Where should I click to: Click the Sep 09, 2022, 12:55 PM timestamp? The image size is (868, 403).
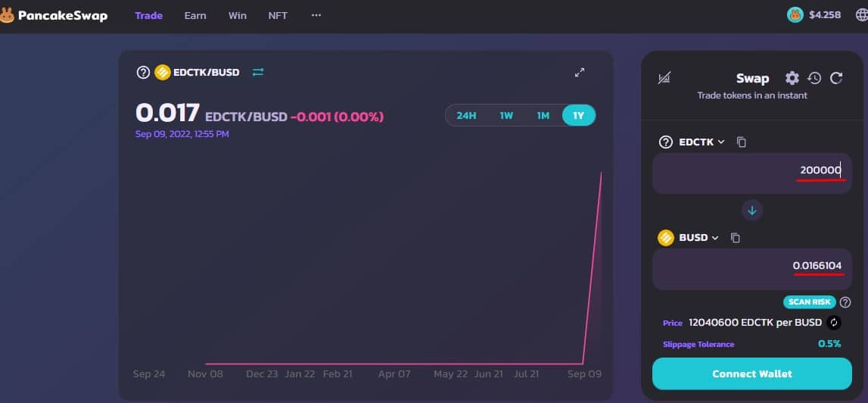(x=182, y=134)
